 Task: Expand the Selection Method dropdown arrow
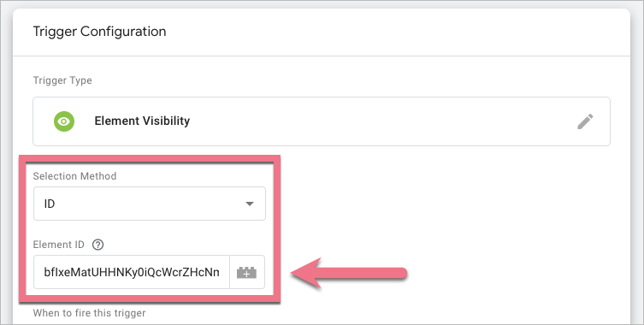249,204
